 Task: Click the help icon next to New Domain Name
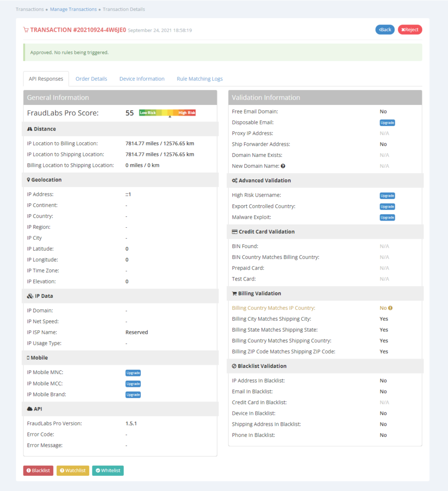click(x=283, y=166)
